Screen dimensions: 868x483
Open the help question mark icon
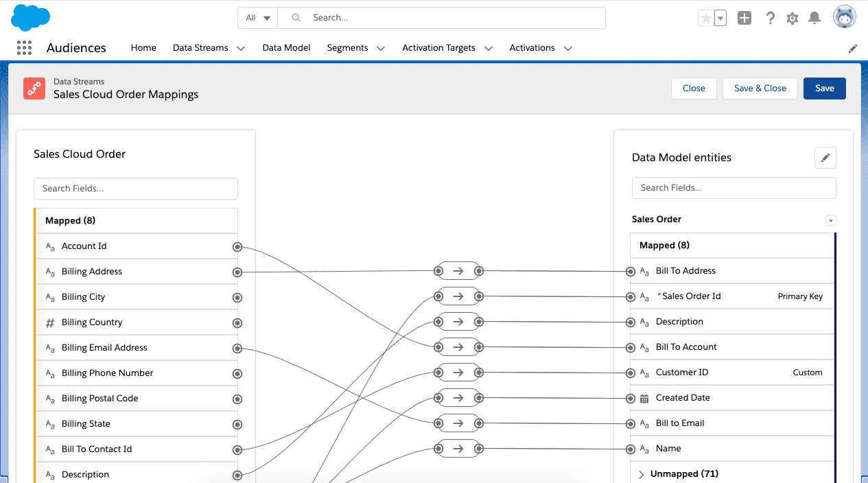tap(771, 19)
